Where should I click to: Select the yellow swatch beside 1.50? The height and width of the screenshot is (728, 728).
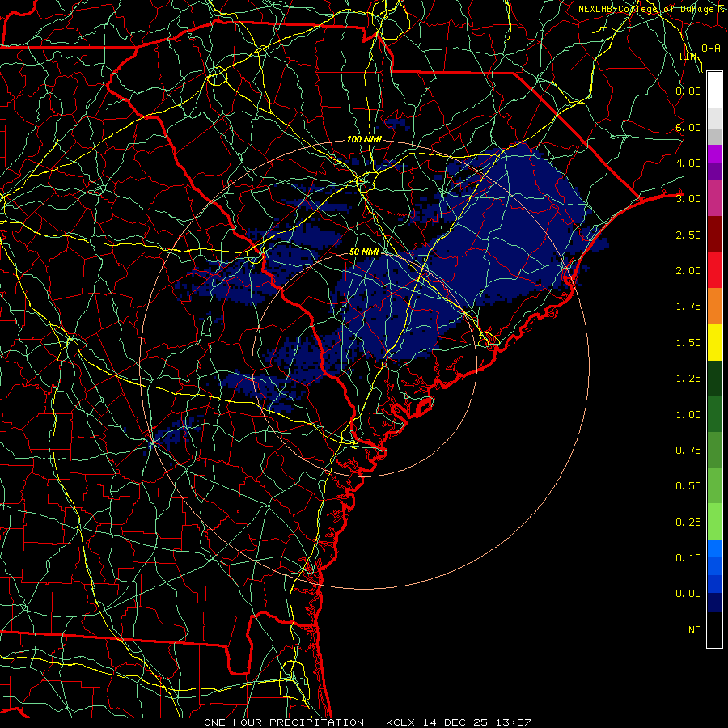tap(714, 342)
